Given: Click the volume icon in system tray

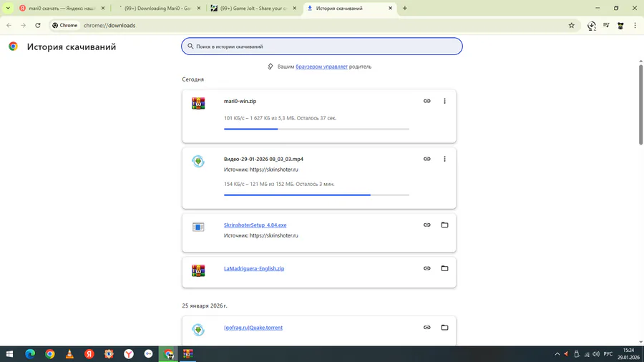Looking at the screenshot, I should point(596,354).
